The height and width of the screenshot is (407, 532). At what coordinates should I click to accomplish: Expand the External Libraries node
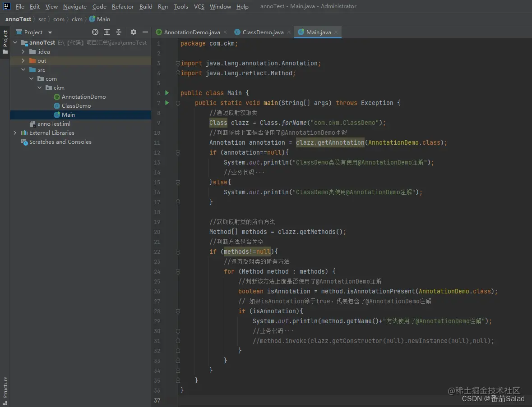(15, 133)
